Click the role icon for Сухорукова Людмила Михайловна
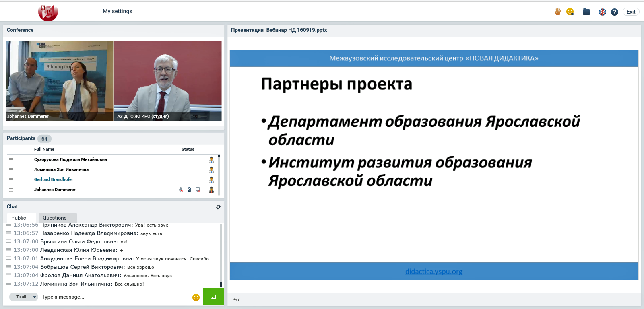Screen dimensions: 644x309 pos(211,160)
